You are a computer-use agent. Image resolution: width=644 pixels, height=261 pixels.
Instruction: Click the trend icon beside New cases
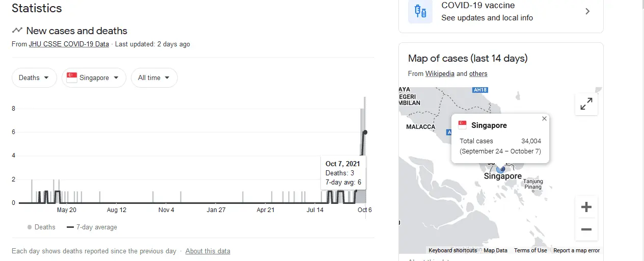17,31
